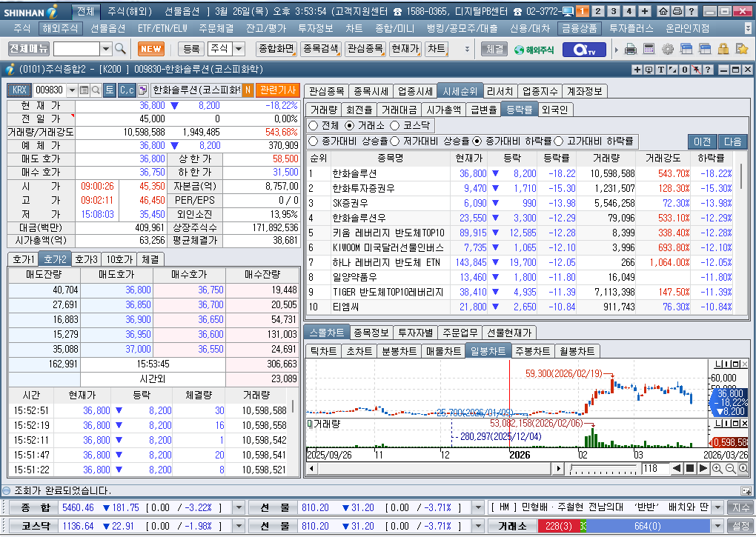Select the 고가대비 하락률 radio option
Viewport: 756px width, 537px height.
pyautogui.click(x=558, y=141)
